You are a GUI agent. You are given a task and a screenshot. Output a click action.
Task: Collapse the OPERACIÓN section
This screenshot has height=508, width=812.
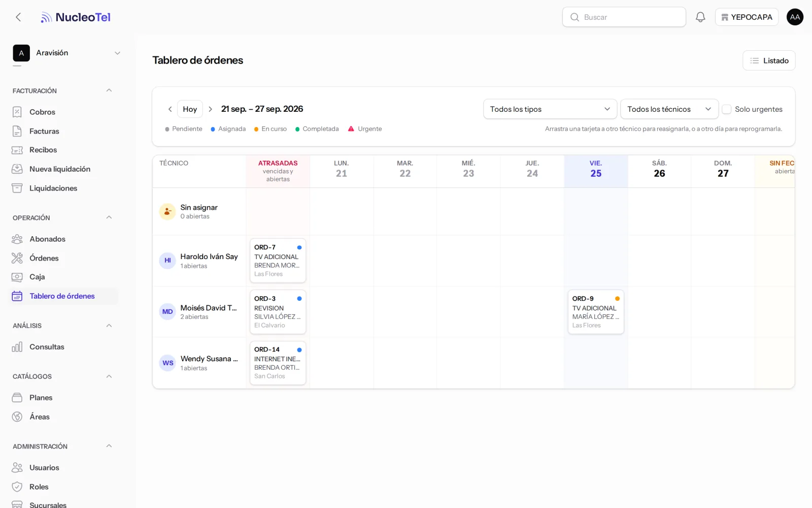click(109, 217)
